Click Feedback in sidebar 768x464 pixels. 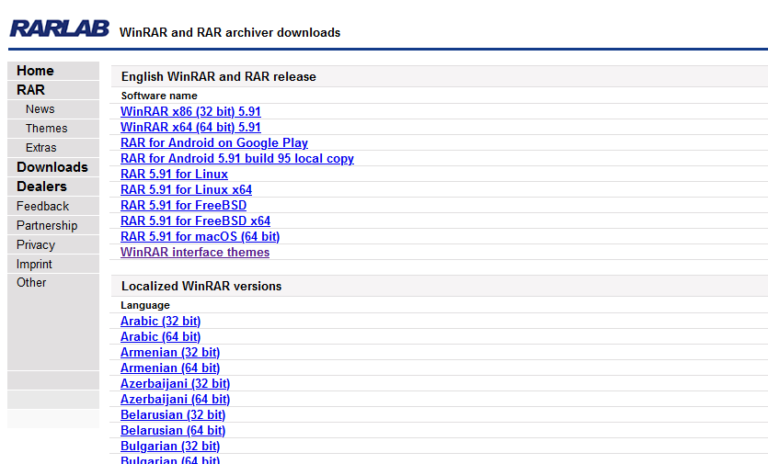click(x=42, y=206)
